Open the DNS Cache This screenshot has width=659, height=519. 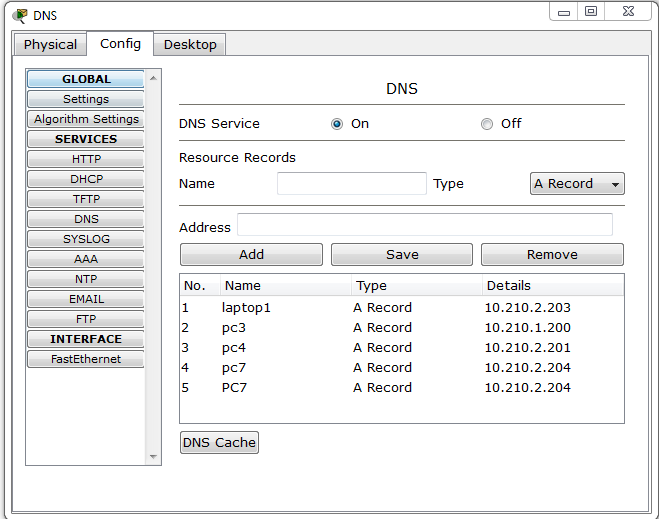(x=219, y=443)
